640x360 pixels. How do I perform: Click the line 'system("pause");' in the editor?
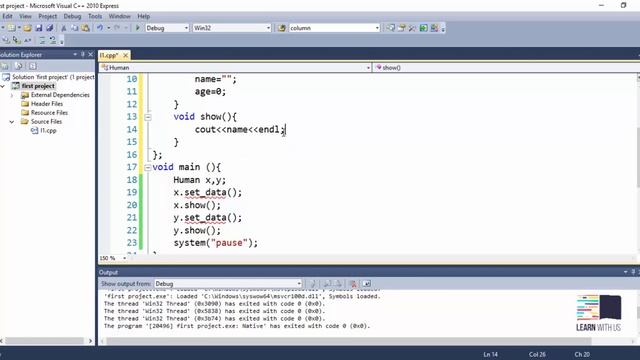click(x=216, y=243)
